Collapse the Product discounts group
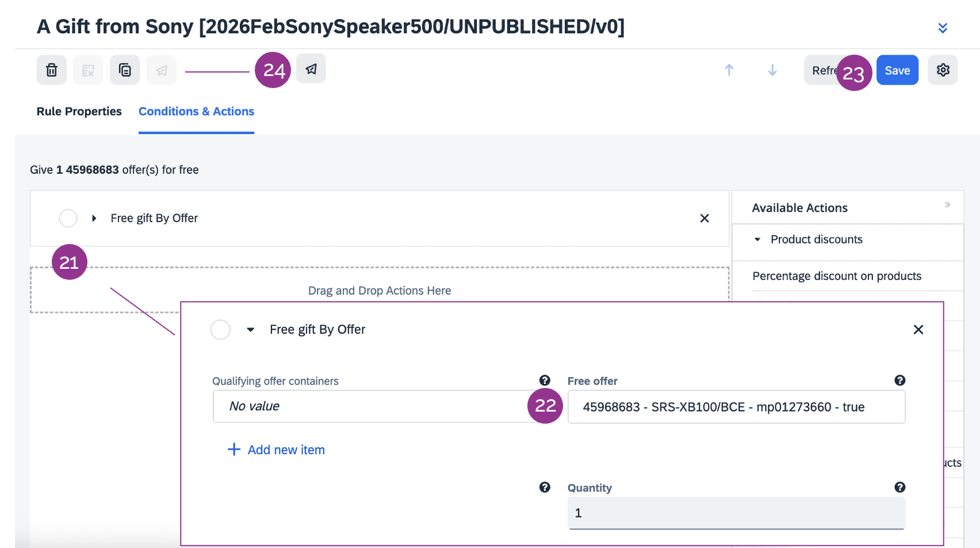 click(757, 239)
